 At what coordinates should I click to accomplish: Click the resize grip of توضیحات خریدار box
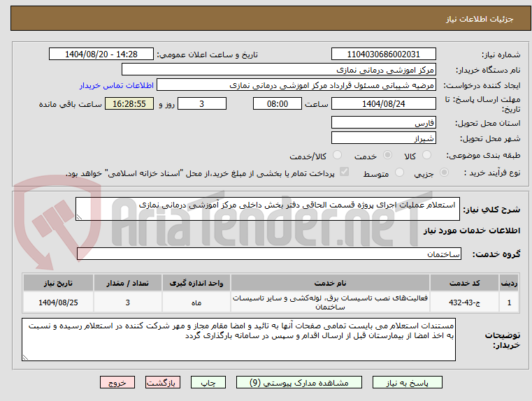point(25,357)
